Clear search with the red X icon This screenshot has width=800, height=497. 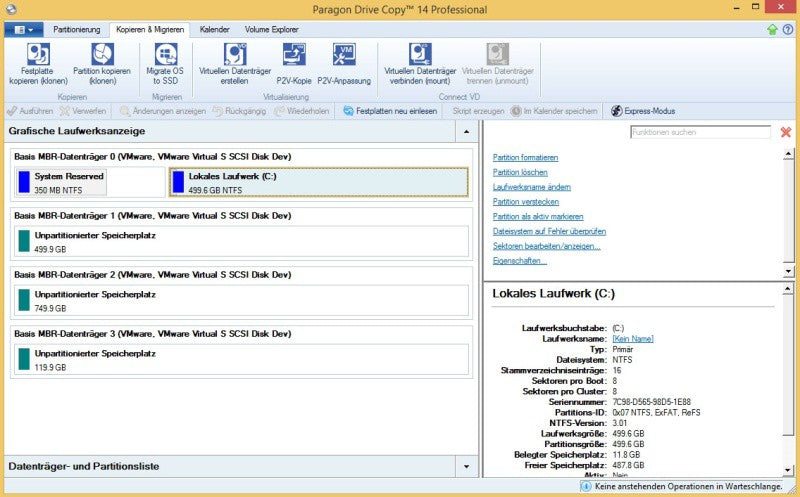click(786, 132)
